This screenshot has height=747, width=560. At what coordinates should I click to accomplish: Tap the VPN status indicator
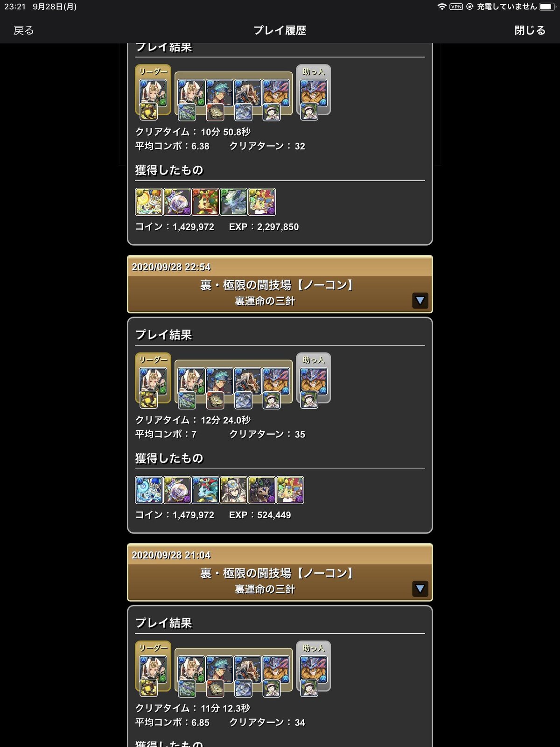point(456,7)
